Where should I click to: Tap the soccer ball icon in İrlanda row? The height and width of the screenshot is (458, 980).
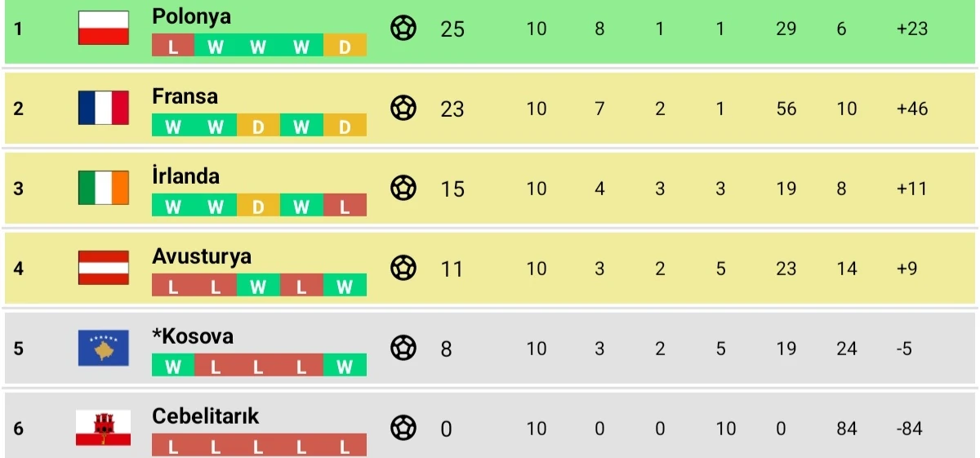tap(403, 188)
